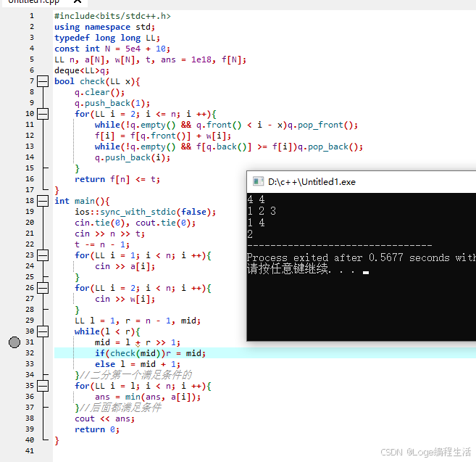Collapse the main function fold at line 18
The image size is (476, 462).
43,201
